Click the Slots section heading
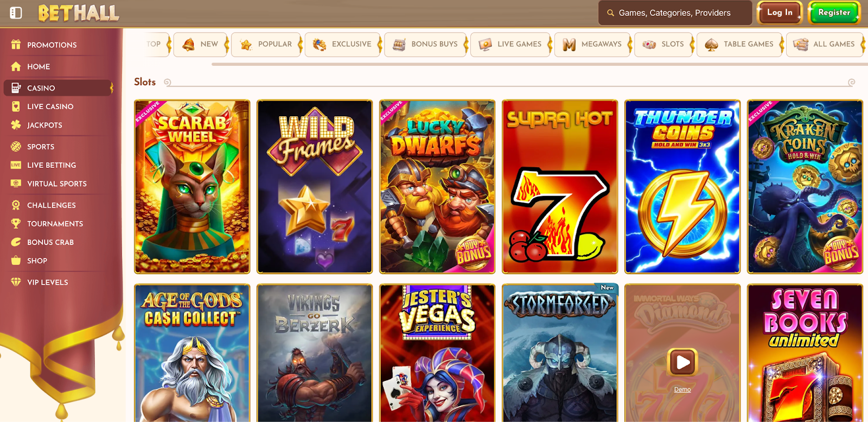This screenshot has width=868, height=422. (145, 81)
